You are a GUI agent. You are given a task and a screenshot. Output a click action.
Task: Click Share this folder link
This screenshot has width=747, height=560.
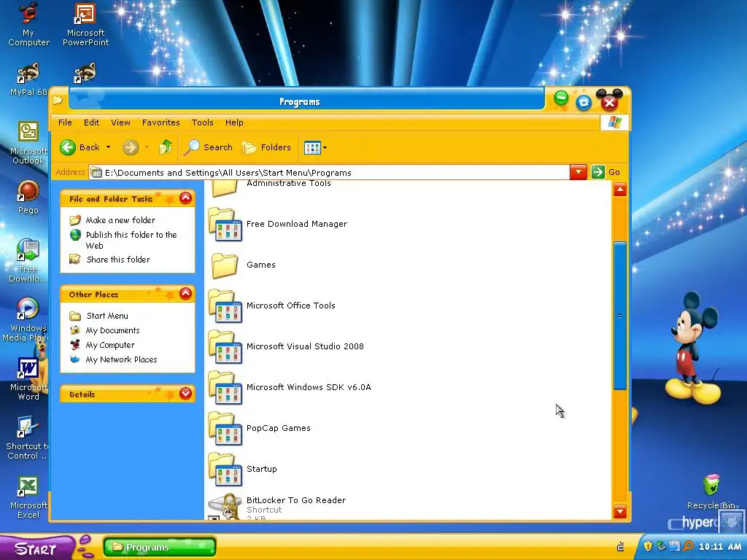[x=118, y=260]
